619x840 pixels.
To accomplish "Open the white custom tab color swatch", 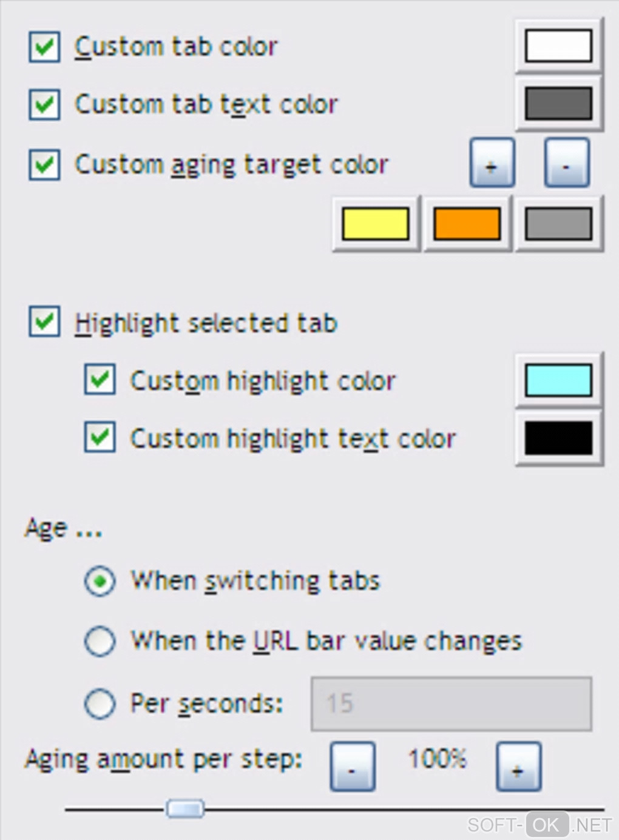I will pyautogui.click(x=558, y=46).
